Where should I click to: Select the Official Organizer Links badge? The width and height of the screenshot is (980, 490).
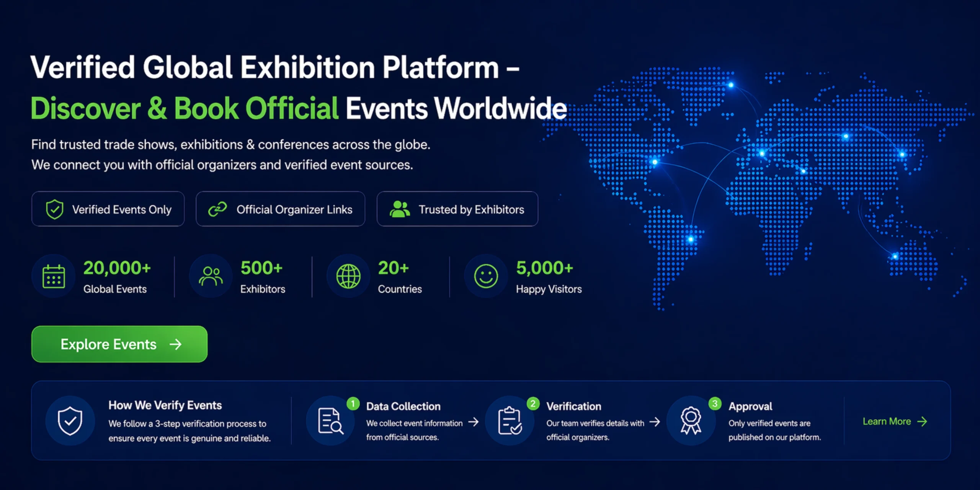(x=280, y=209)
